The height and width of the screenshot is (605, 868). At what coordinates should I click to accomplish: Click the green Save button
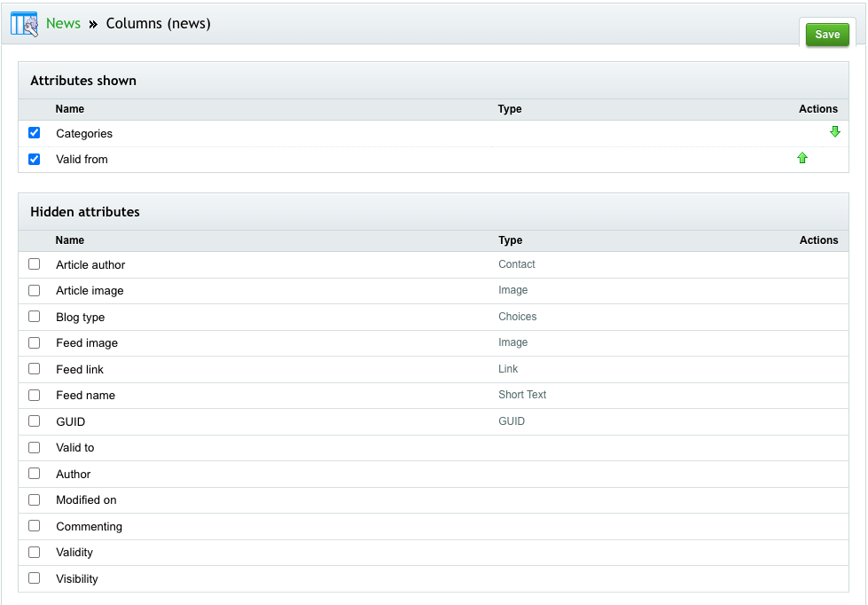[x=827, y=35]
